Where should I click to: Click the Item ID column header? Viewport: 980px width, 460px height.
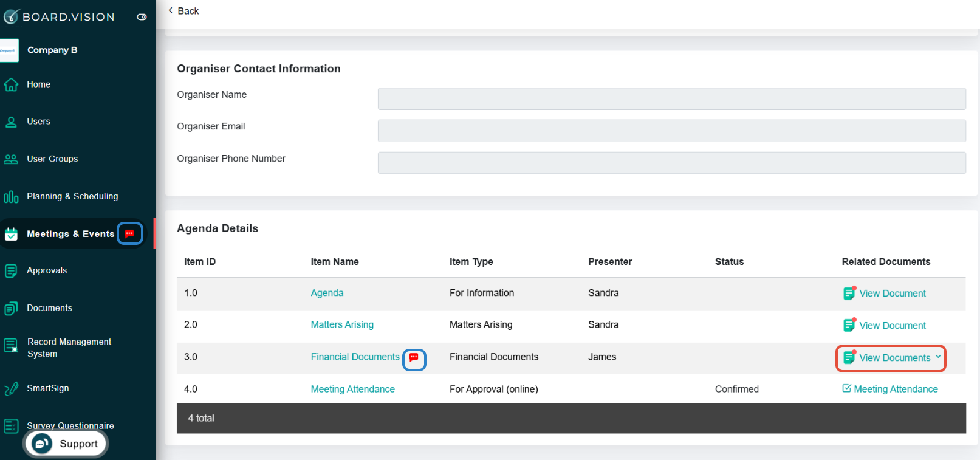point(200,261)
